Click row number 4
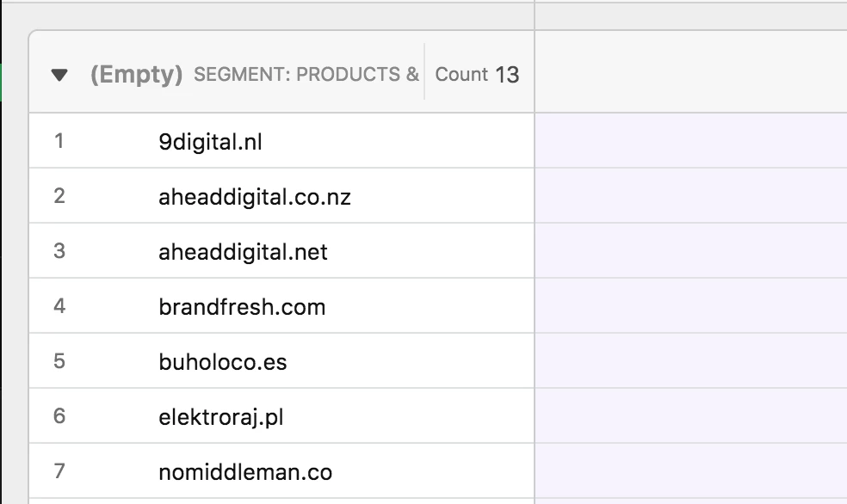This screenshot has height=504, width=847. click(x=59, y=306)
